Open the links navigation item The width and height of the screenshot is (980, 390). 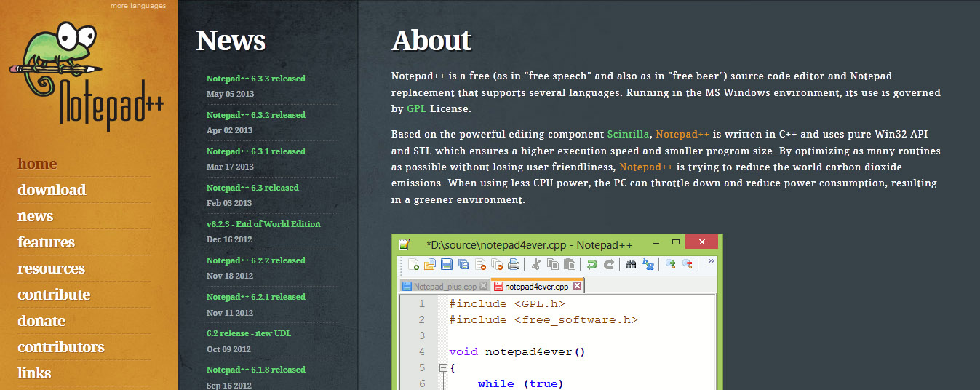[x=34, y=373]
